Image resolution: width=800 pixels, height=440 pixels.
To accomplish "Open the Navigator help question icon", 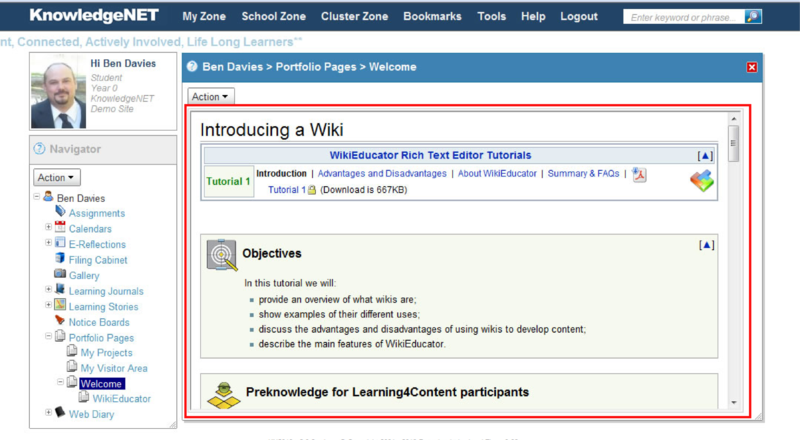I will point(39,149).
